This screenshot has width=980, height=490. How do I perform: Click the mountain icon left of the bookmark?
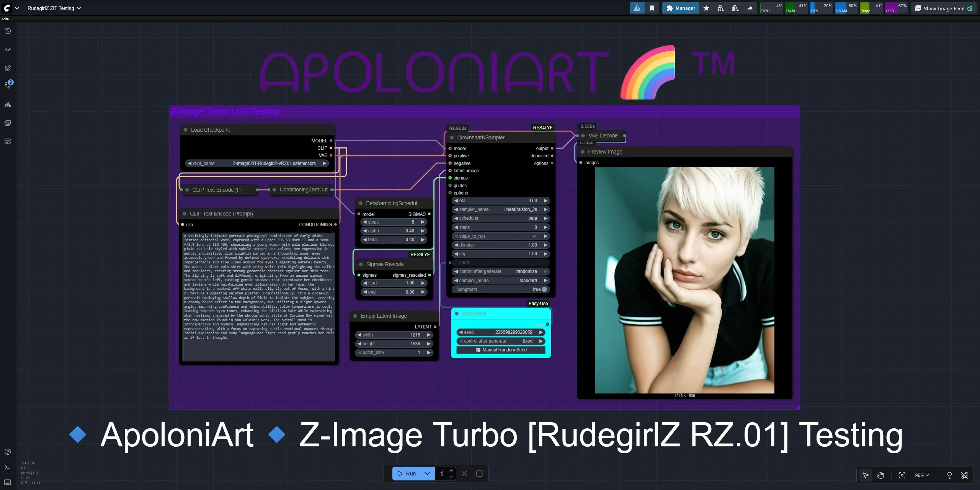637,8
